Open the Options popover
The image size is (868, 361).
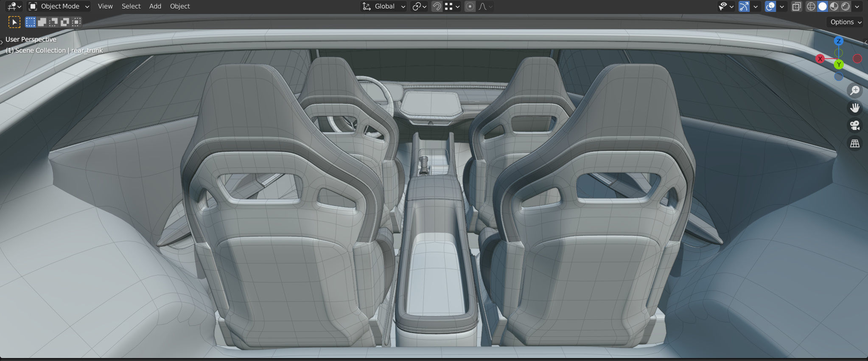pos(846,22)
